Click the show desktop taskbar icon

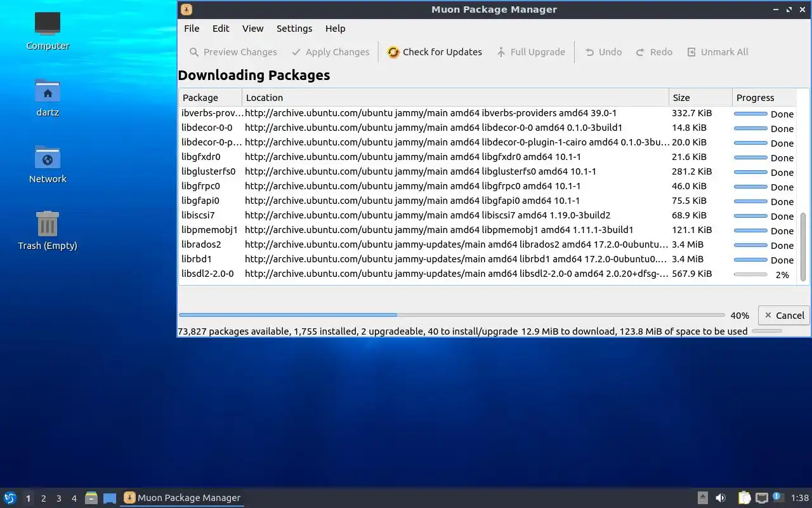109,498
